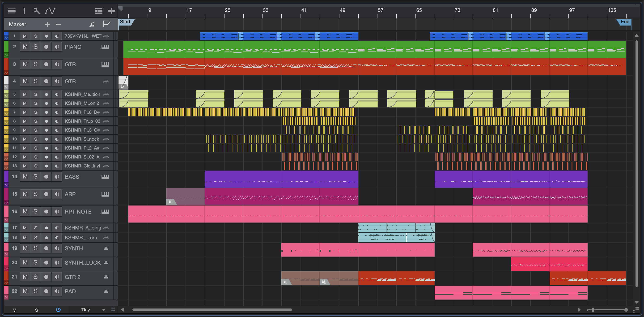Screen dimensions: 644x317
Task: Click global Solo S in footer
Action: pos(36,310)
